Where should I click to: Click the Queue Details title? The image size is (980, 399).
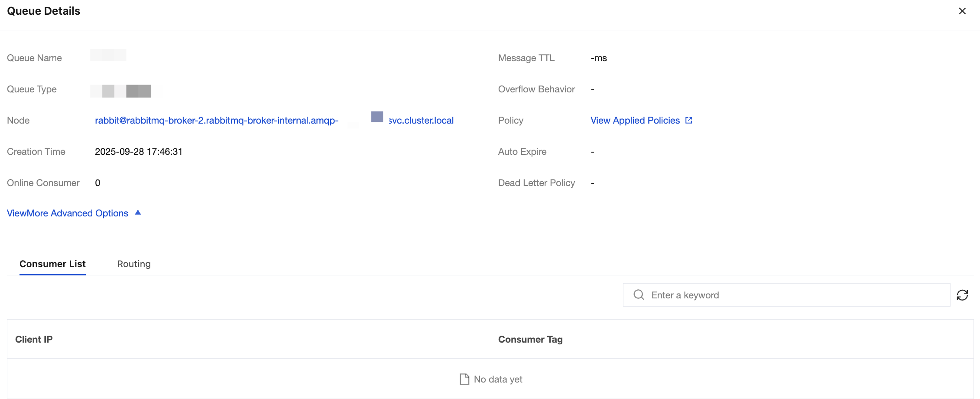point(44,11)
